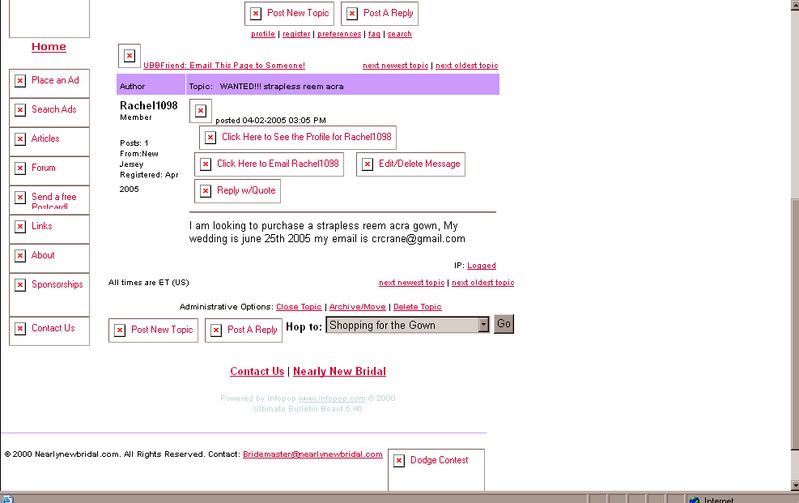Click the Delete Topic admin link
Image resolution: width=799 pixels, height=503 pixels.
pyautogui.click(x=417, y=307)
